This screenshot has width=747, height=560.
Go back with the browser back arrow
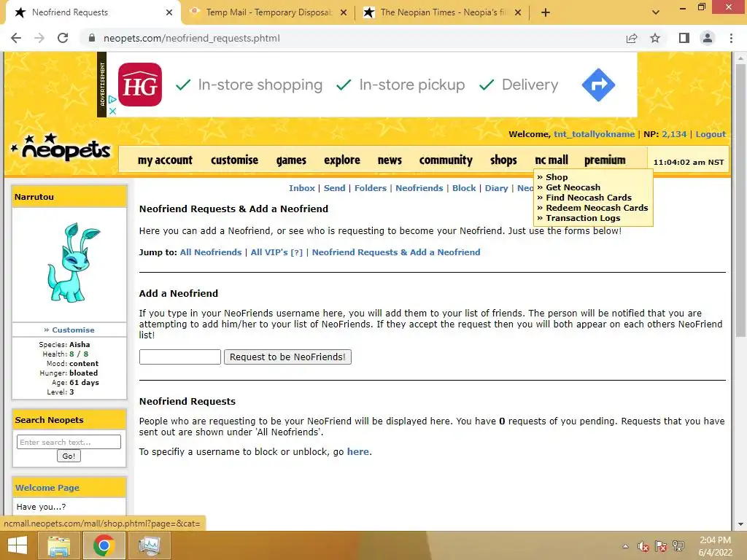(x=16, y=38)
